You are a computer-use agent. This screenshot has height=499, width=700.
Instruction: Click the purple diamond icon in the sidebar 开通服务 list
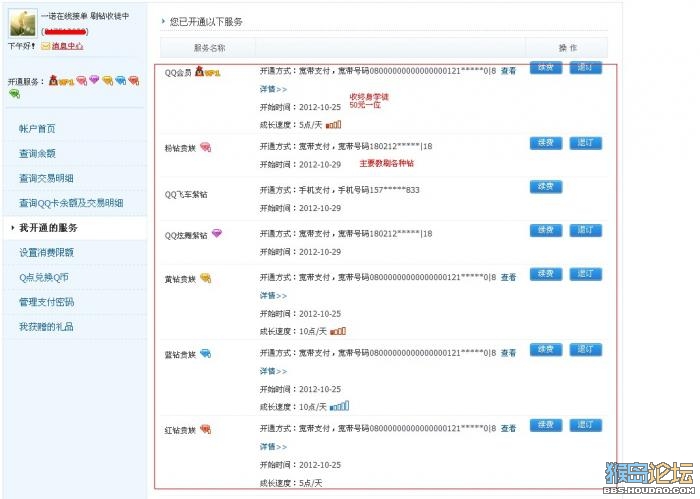94,79
